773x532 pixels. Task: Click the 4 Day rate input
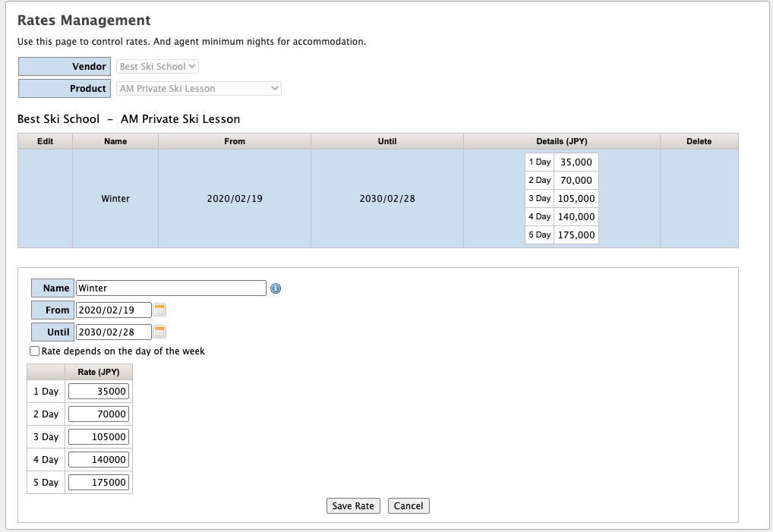click(99, 460)
